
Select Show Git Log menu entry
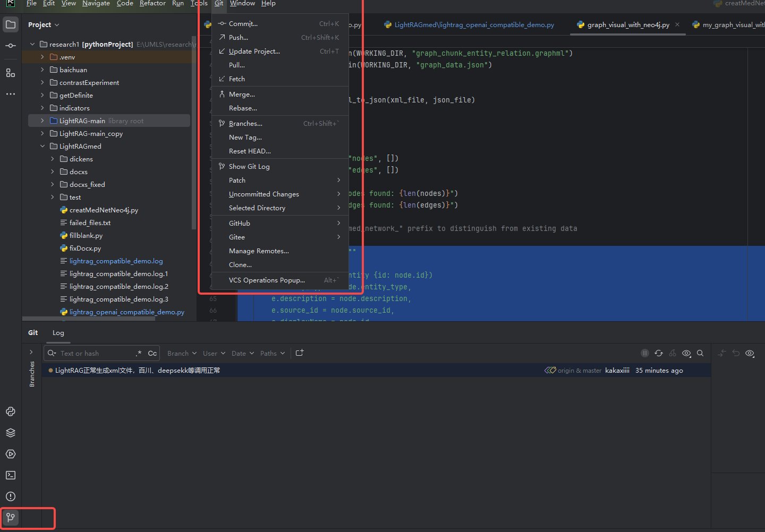280,167
